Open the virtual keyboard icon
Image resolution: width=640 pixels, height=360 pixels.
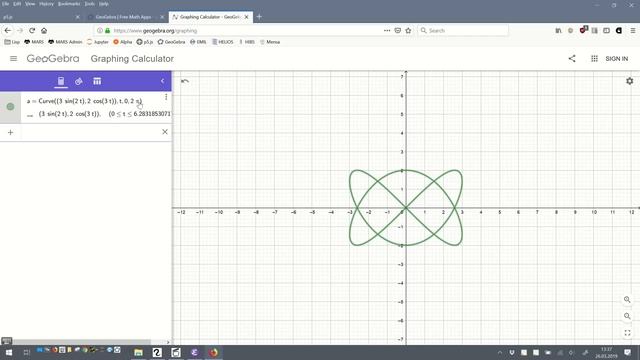pyautogui.click(x=7, y=341)
